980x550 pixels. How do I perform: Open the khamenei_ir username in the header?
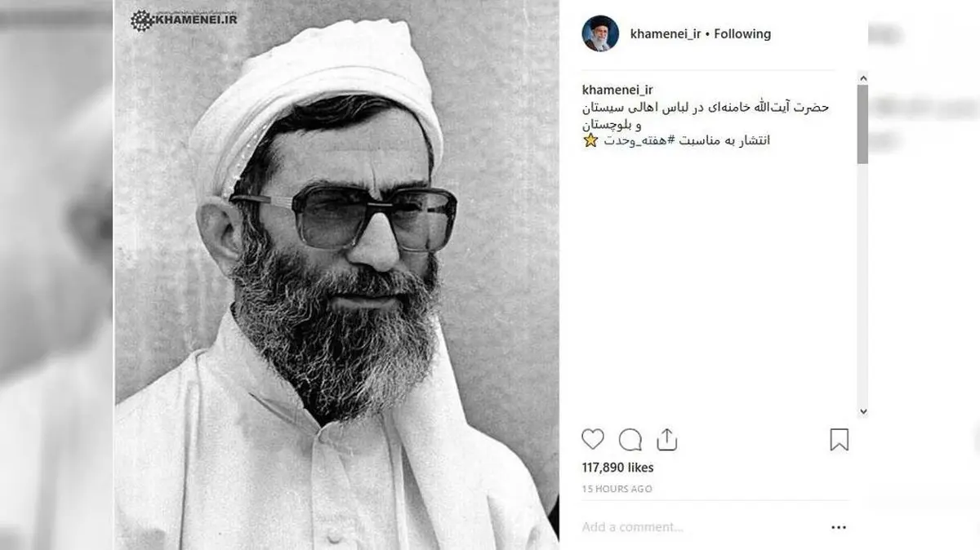click(x=666, y=33)
